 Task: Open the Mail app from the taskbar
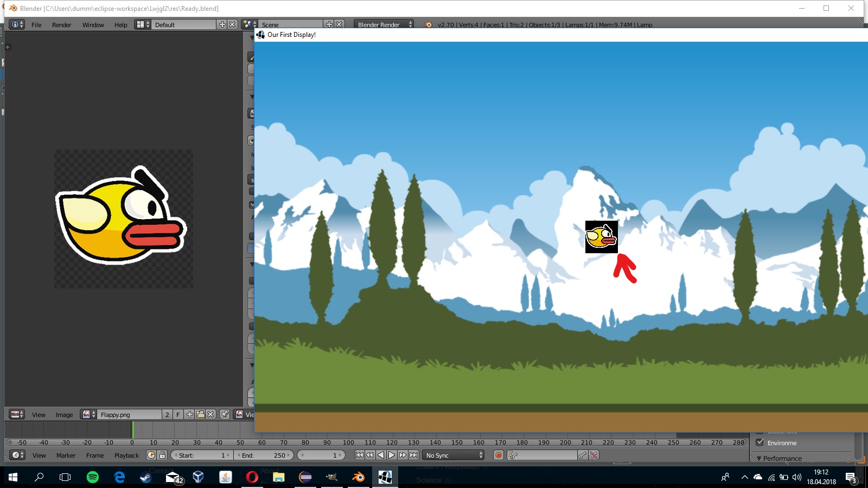click(173, 477)
